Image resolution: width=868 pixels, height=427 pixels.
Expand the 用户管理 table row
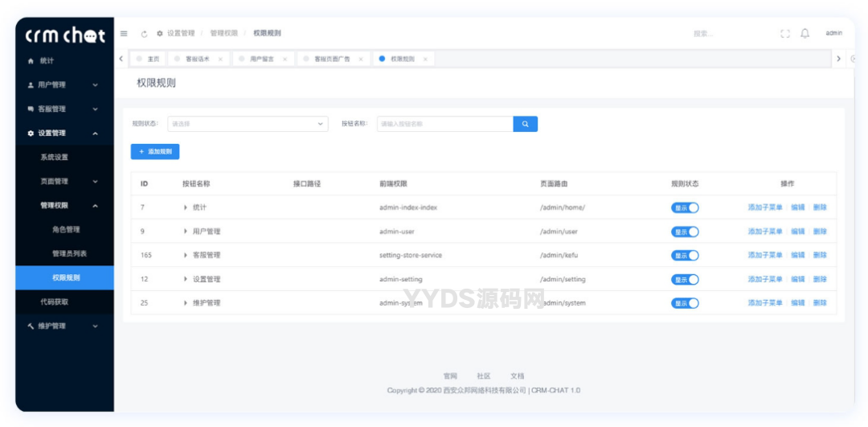[186, 232]
